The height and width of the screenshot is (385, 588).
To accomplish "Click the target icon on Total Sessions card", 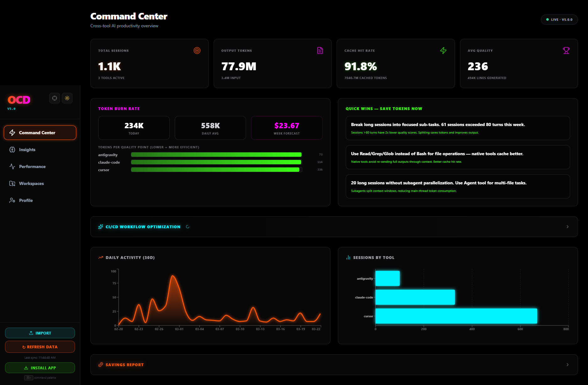I will click(197, 50).
